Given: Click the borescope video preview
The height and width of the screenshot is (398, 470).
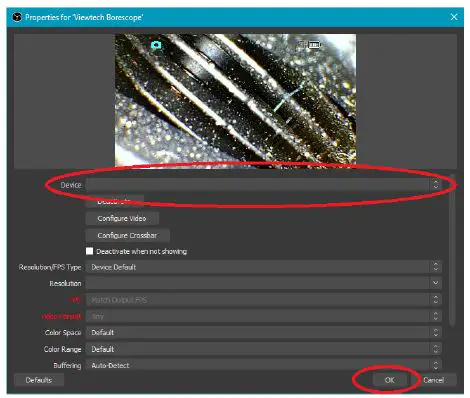Looking at the screenshot, I should 235,100.
